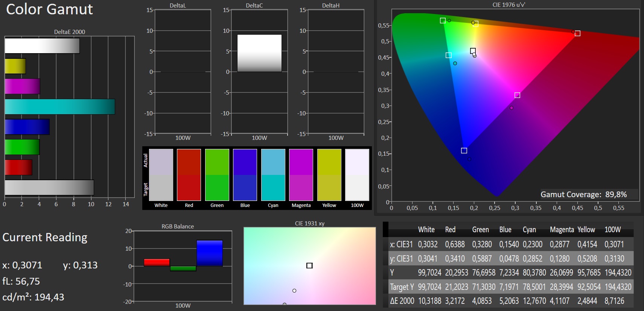
Task: Click the white bar atop DeltaE 2000 chart
Action: coord(42,46)
